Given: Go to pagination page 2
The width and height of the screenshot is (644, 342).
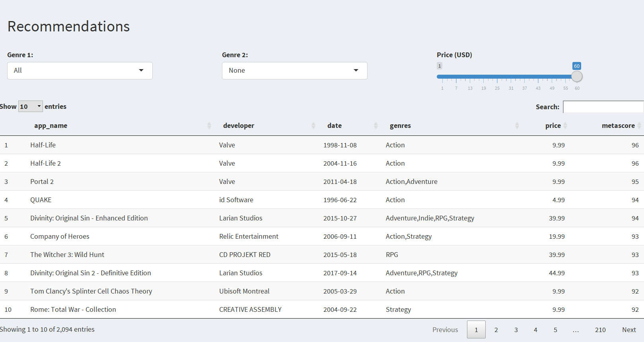Looking at the screenshot, I should 496,330.
